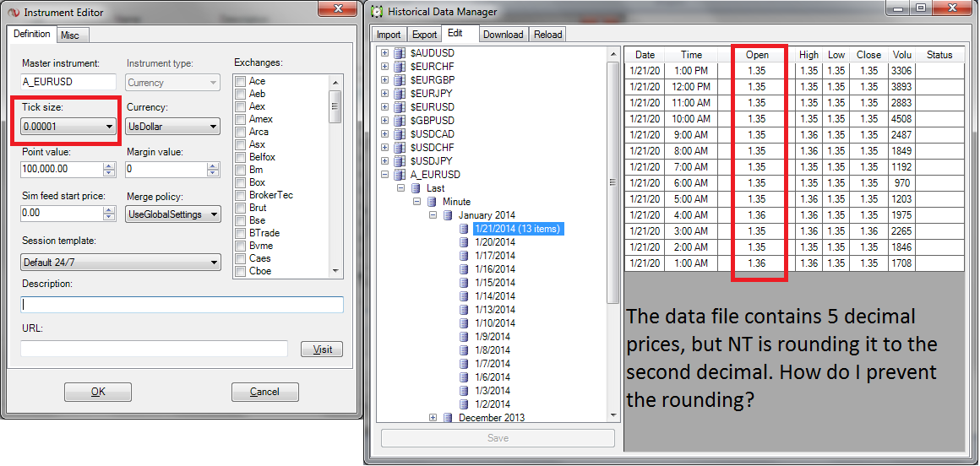Click the 1/13/2014 data file icon

click(464, 309)
